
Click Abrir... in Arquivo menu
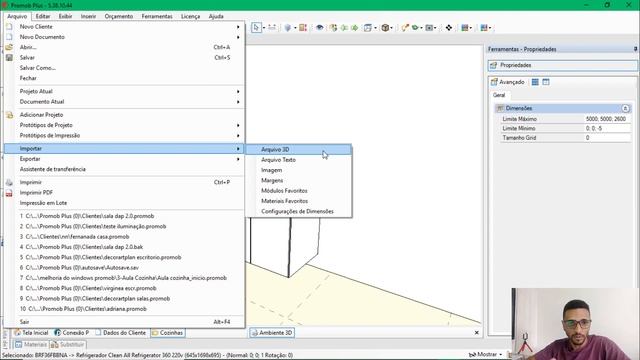point(124,47)
